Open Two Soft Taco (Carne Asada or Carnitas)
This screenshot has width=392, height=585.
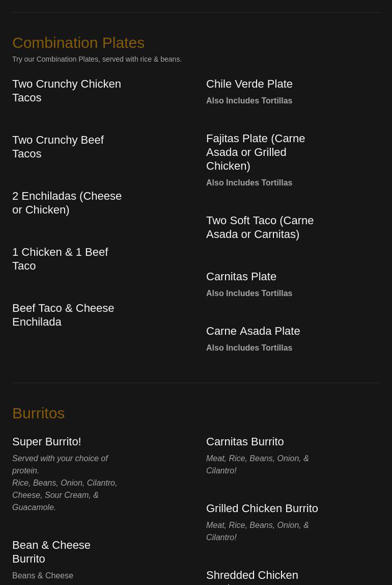260,227
